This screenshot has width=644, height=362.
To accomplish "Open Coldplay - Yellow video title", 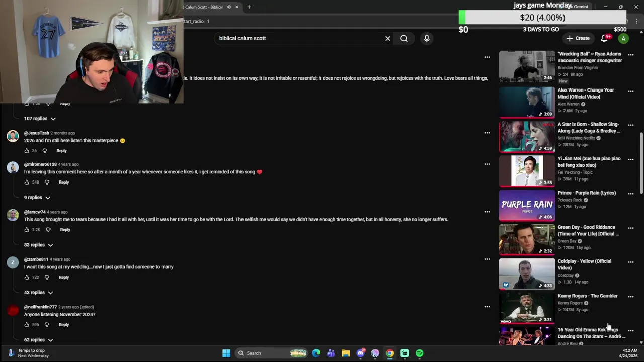I will (585, 264).
